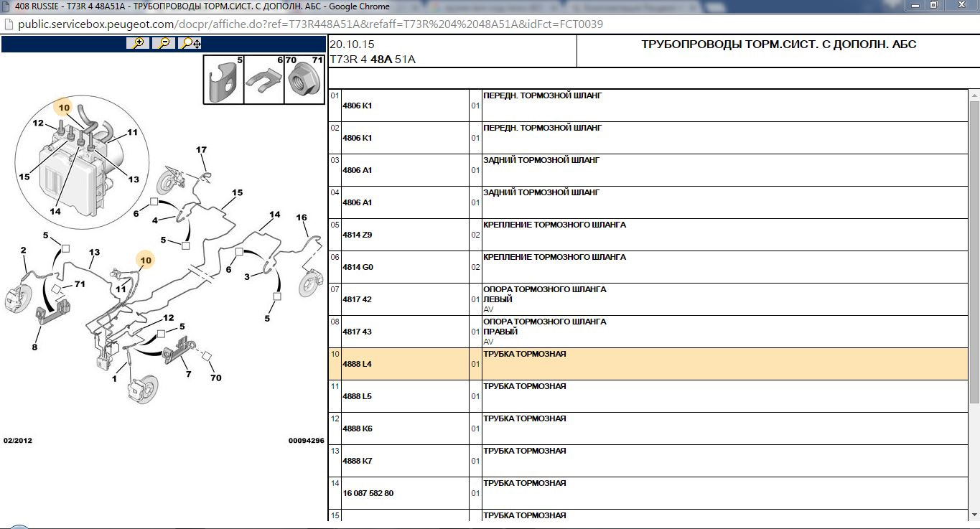Viewport: 980px width, 529px height.
Task: Select part number 4888 K7
Action: [358, 461]
